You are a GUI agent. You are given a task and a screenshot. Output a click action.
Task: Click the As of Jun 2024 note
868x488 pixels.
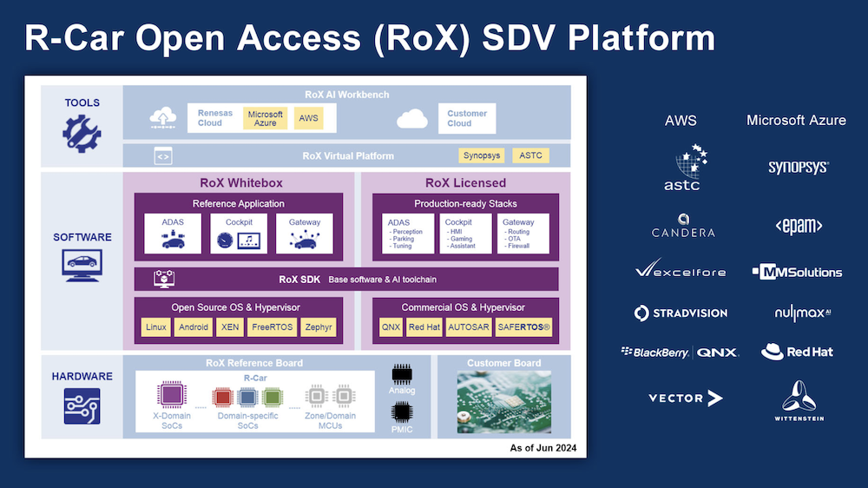click(543, 448)
